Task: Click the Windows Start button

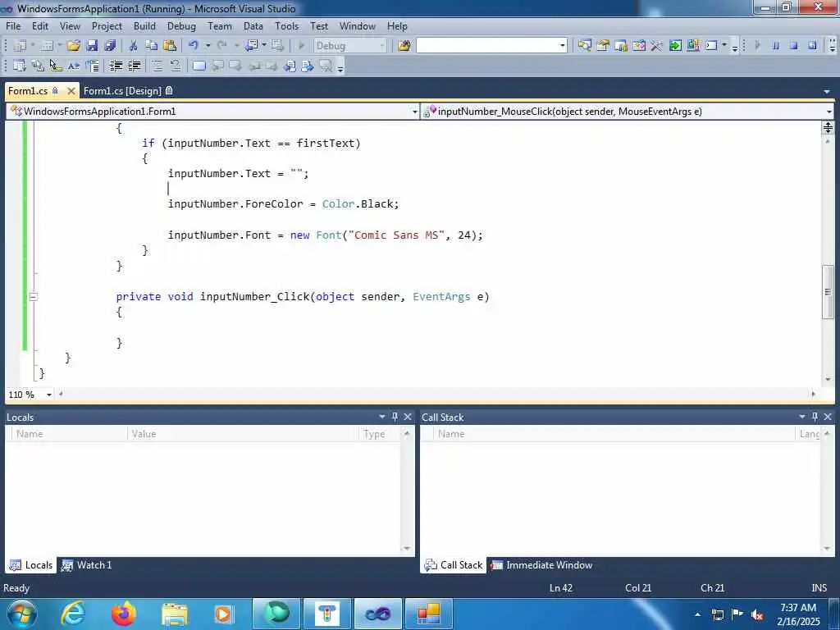Action: tap(22, 614)
